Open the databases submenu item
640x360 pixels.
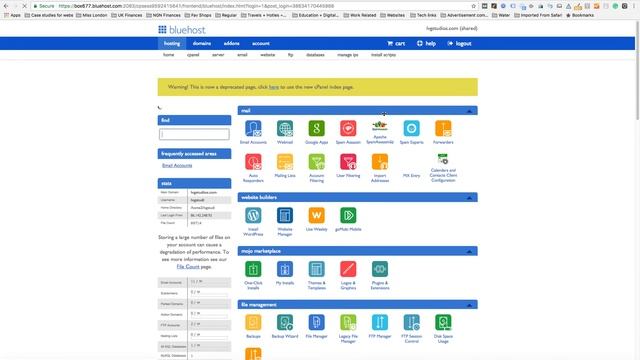pos(316,55)
